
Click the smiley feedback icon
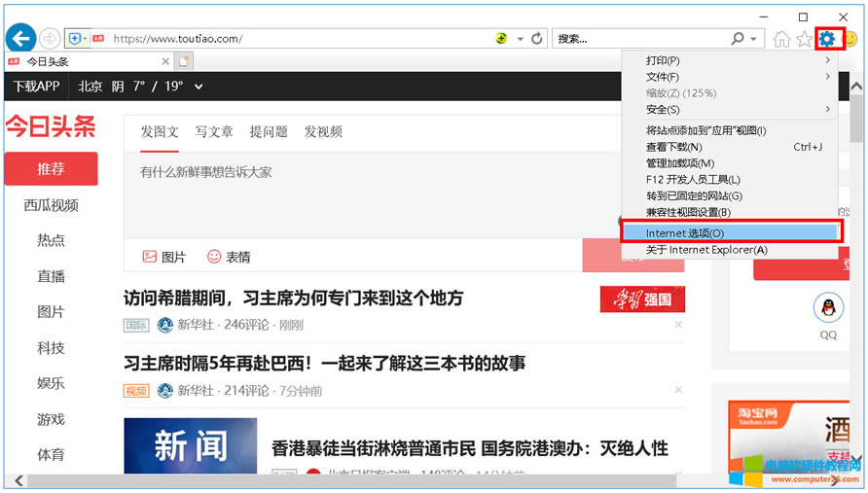coord(850,39)
